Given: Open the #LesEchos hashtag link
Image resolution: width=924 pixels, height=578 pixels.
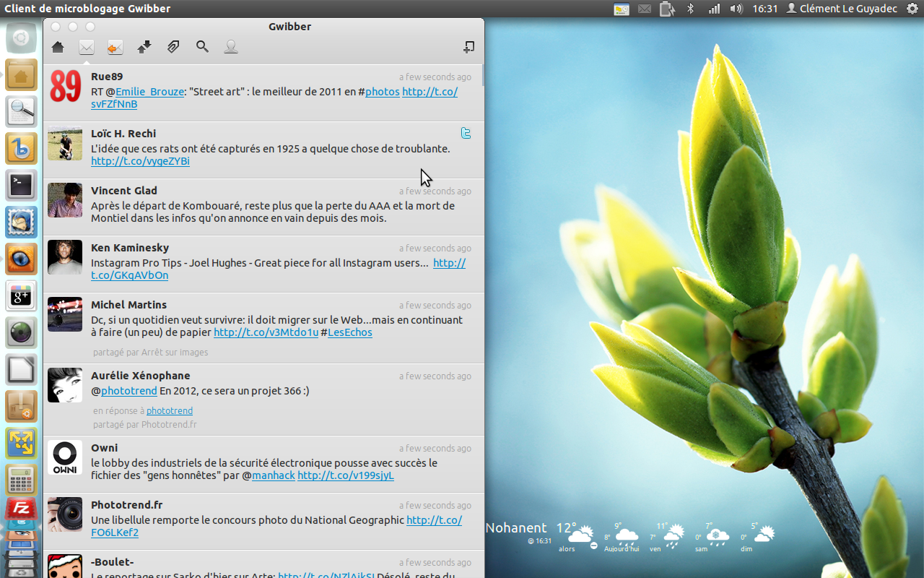Looking at the screenshot, I should coord(349,332).
